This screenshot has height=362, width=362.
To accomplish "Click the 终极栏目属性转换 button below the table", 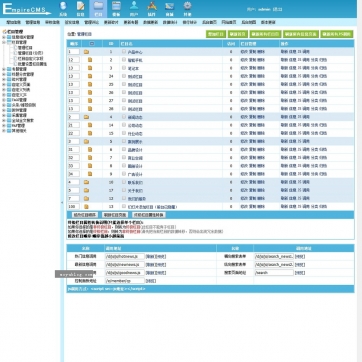I will [149, 215].
